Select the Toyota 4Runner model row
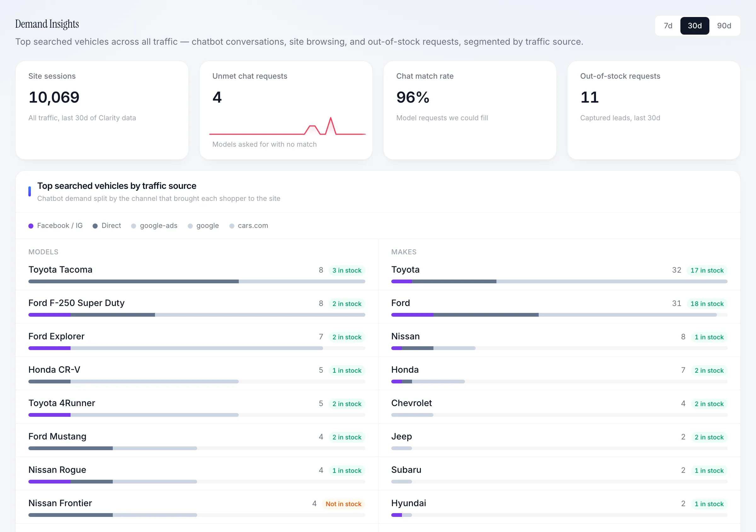Screen dimensions: 756x532 [x=197, y=407]
